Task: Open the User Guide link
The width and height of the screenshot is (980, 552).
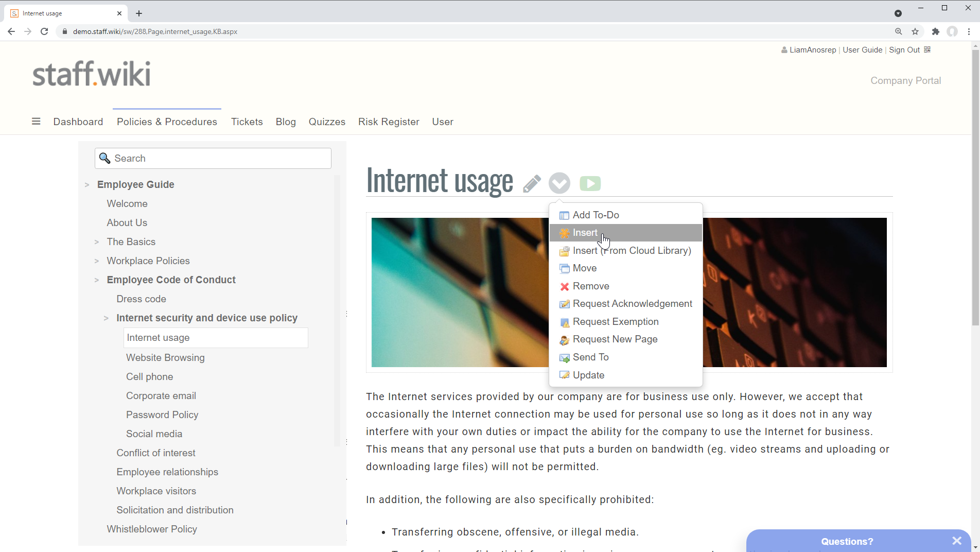Action: pyautogui.click(x=863, y=50)
